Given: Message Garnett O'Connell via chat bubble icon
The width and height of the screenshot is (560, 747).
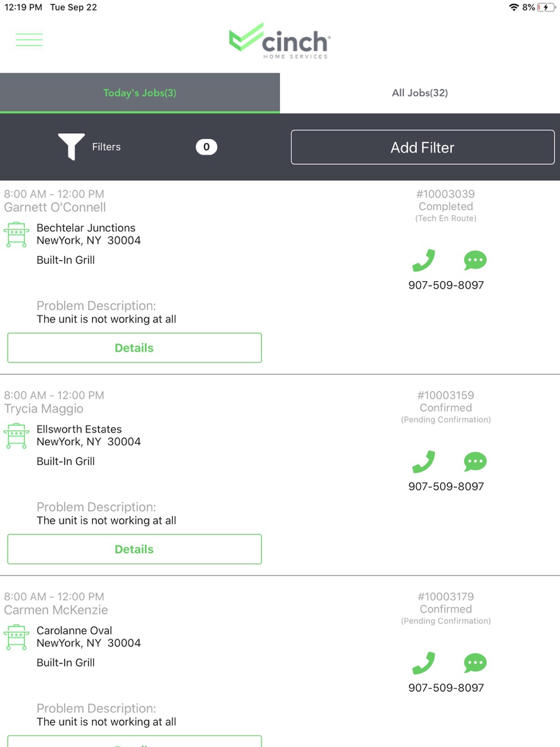Looking at the screenshot, I should (475, 260).
